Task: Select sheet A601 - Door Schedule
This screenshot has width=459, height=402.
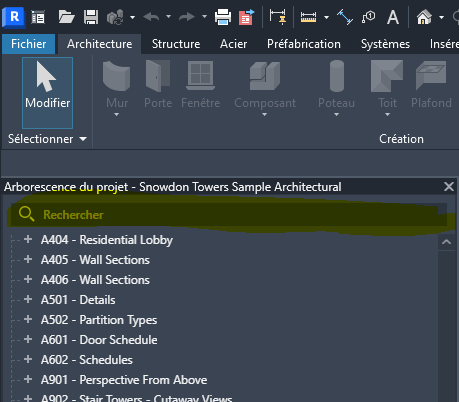Action: [99, 340]
